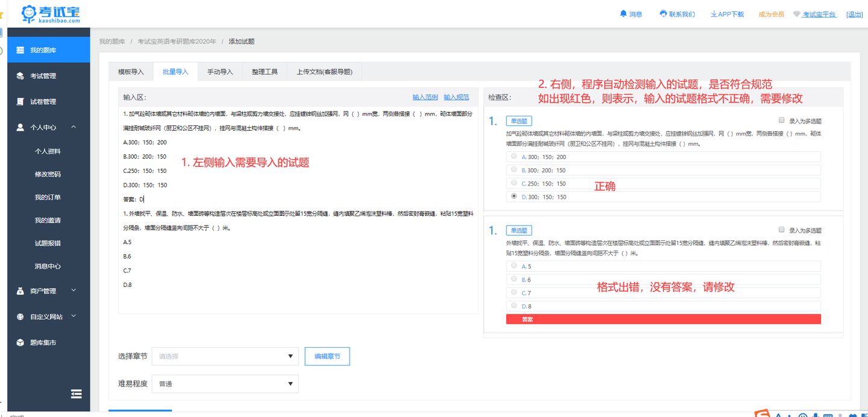Click the 自定义网站 globe icon
Screen dimensions: 868x417
coord(20,316)
